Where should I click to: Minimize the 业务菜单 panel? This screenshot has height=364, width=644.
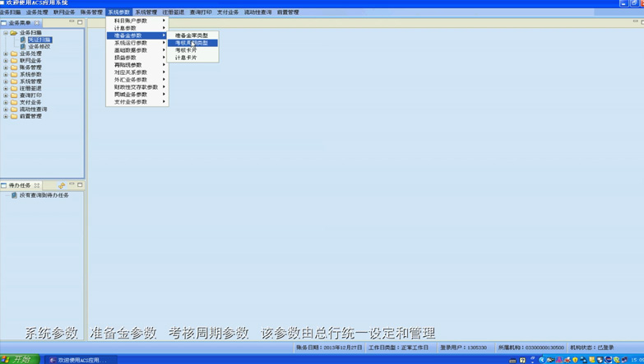pos(72,23)
